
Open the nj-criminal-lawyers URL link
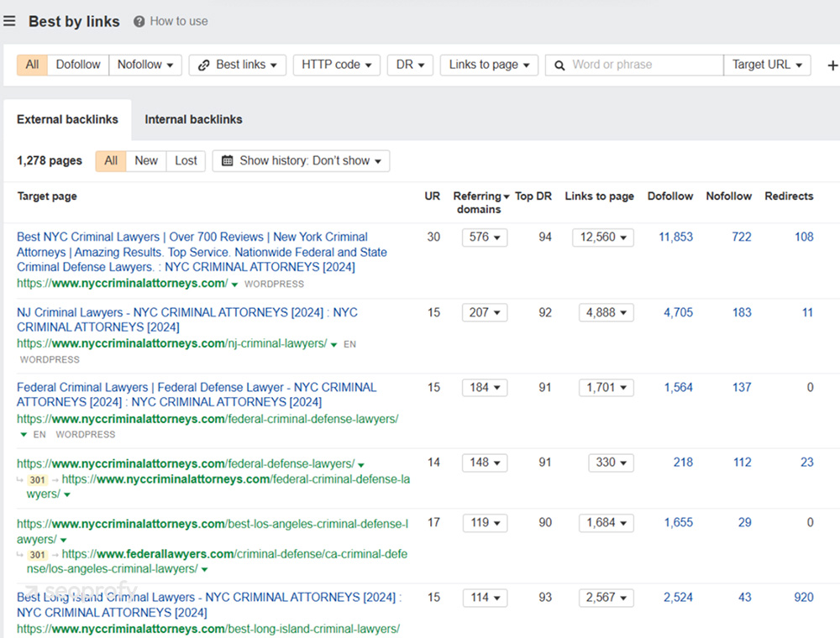[171, 343]
